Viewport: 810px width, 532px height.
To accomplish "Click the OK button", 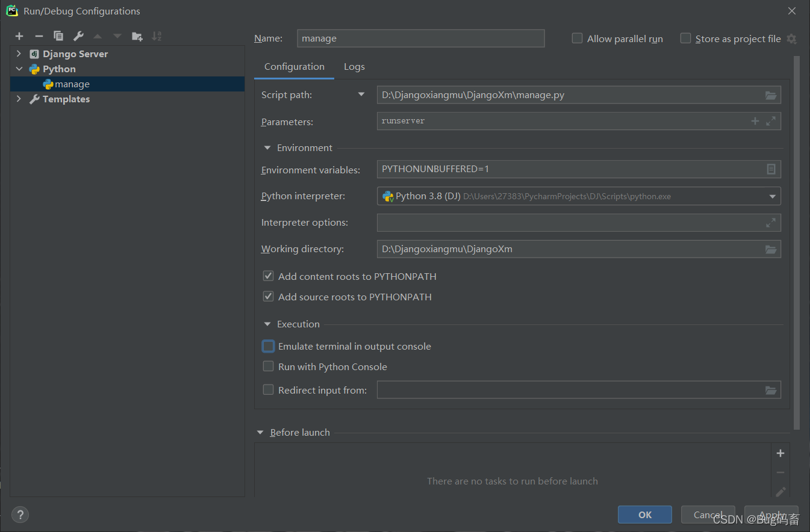I will pos(645,515).
